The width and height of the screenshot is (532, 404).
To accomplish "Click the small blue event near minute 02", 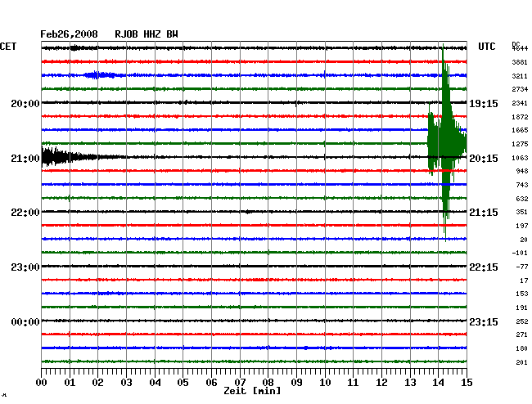I will coord(99,75).
